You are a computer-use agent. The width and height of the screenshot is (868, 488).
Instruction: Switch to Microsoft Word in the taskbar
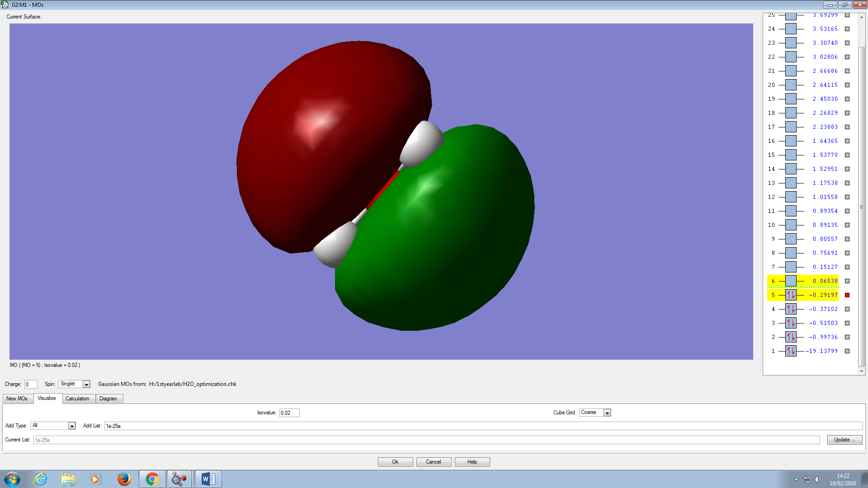click(x=208, y=479)
